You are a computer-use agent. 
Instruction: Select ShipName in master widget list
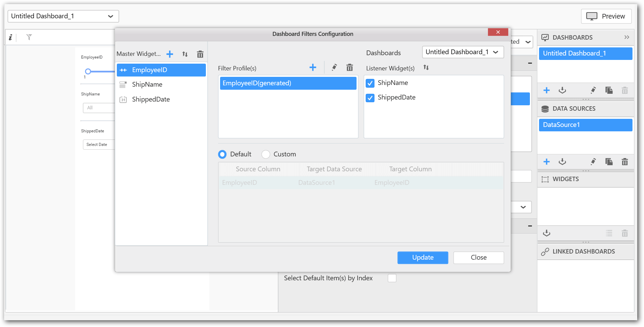[147, 85]
